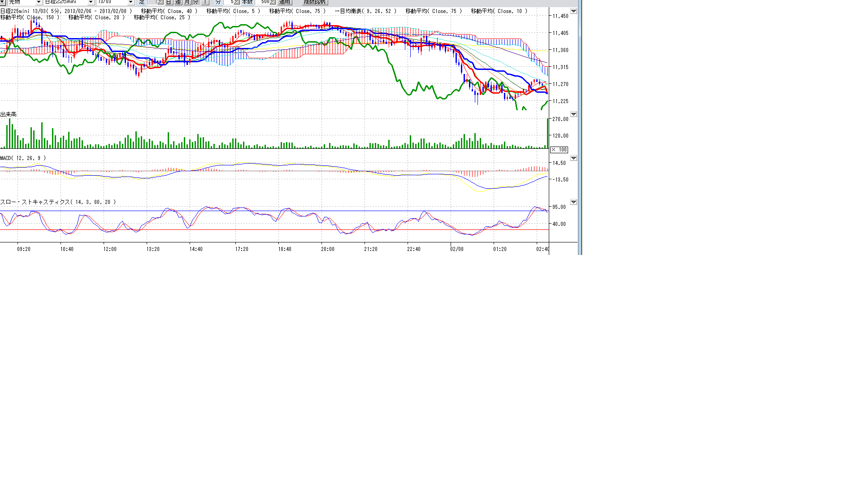Select the 分 (minute) timeframe button
Screen dimensions: 868x484
195,2
